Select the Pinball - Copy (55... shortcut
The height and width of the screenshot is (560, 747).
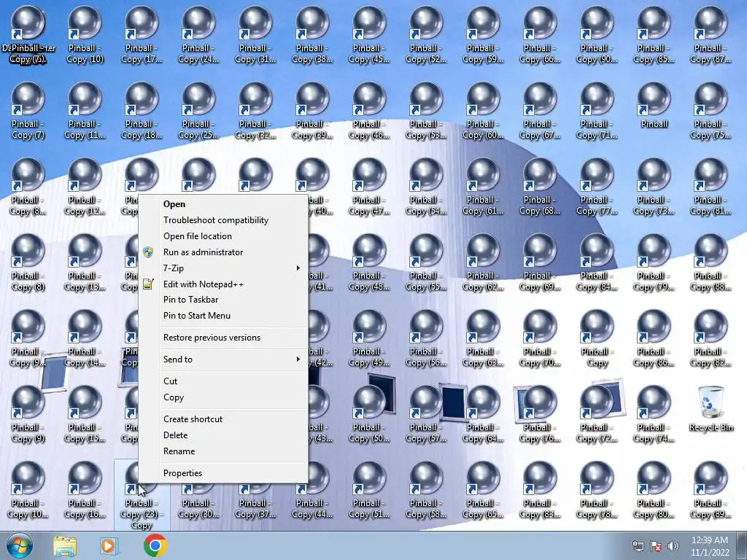point(426,262)
